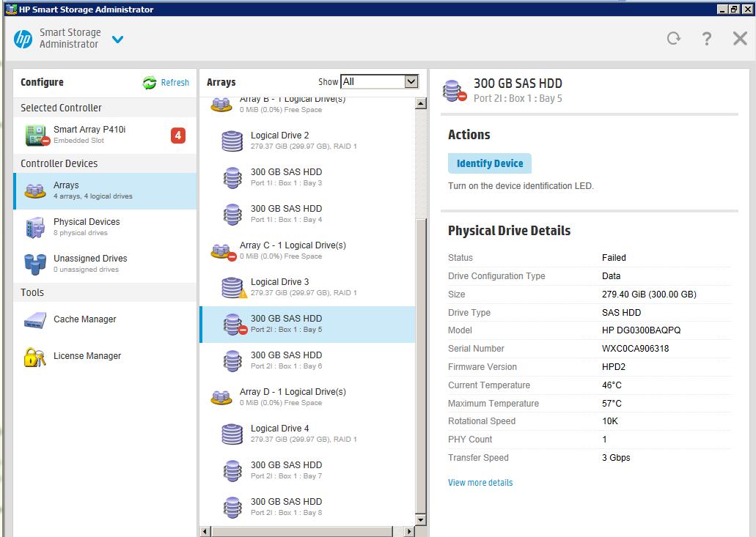This screenshot has height=537, width=756.
Task: Open the Show filter dropdown
Action: pyautogui.click(x=379, y=82)
